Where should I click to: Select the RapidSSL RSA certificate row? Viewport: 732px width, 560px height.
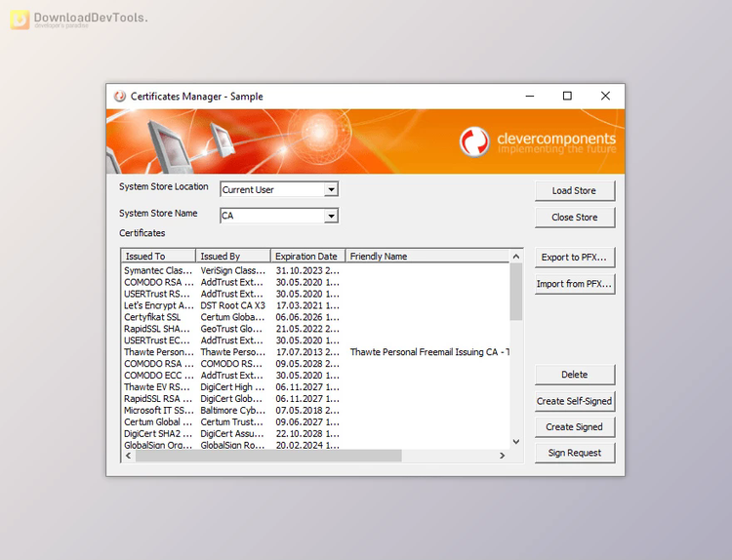315,399
